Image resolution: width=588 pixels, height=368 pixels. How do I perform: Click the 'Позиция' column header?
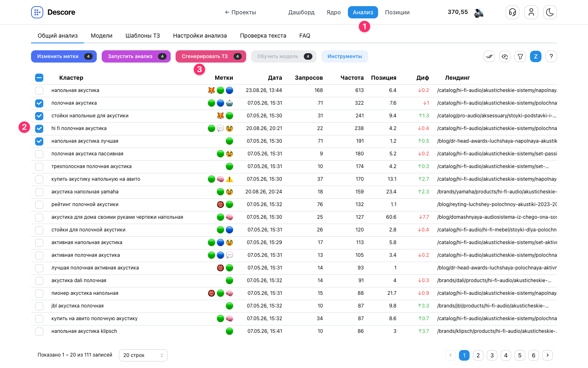[x=383, y=78]
